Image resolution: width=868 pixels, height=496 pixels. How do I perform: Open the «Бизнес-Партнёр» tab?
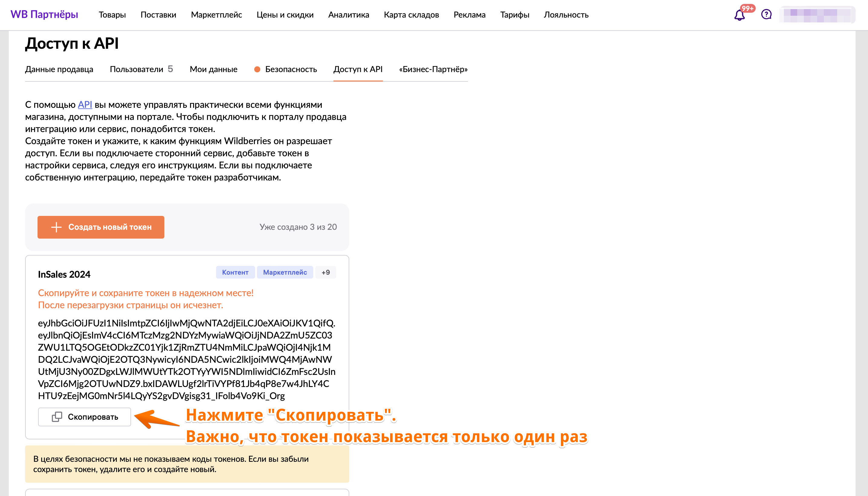pos(433,69)
